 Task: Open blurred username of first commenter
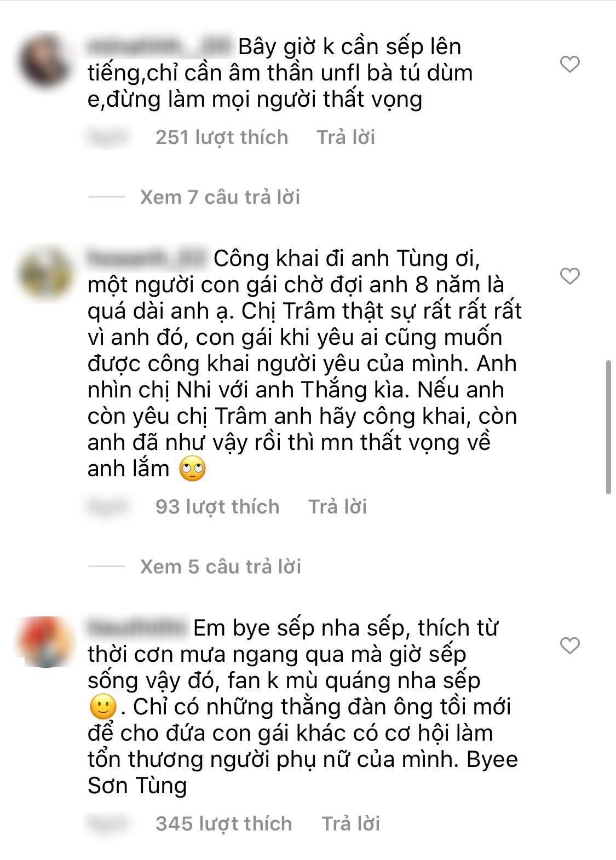click(160, 47)
